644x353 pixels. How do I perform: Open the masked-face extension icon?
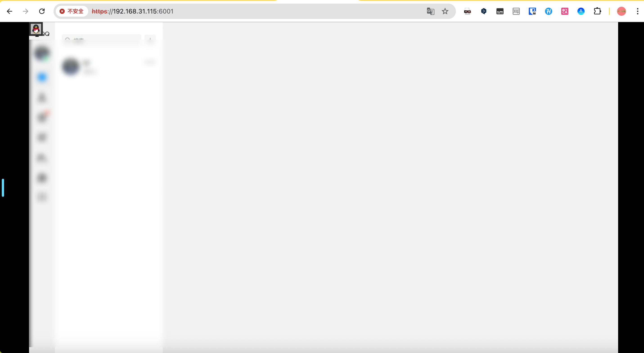point(467,11)
